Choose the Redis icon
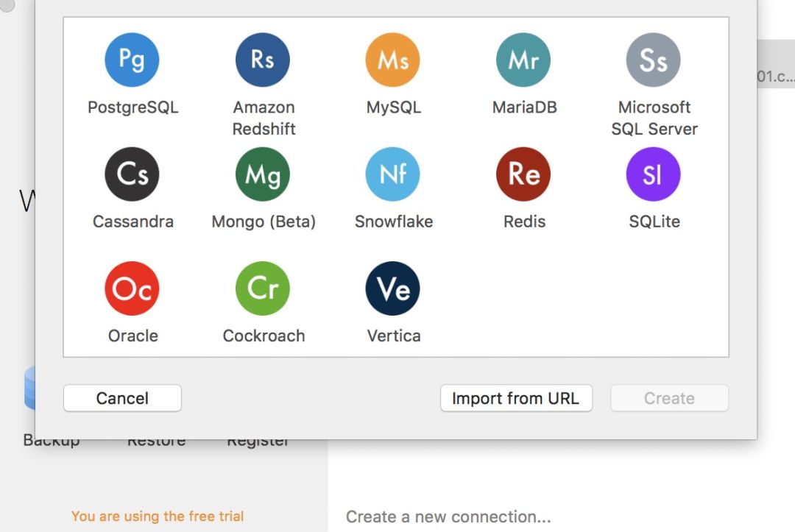This screenshot has height=532, width=795. coord(523,174)
